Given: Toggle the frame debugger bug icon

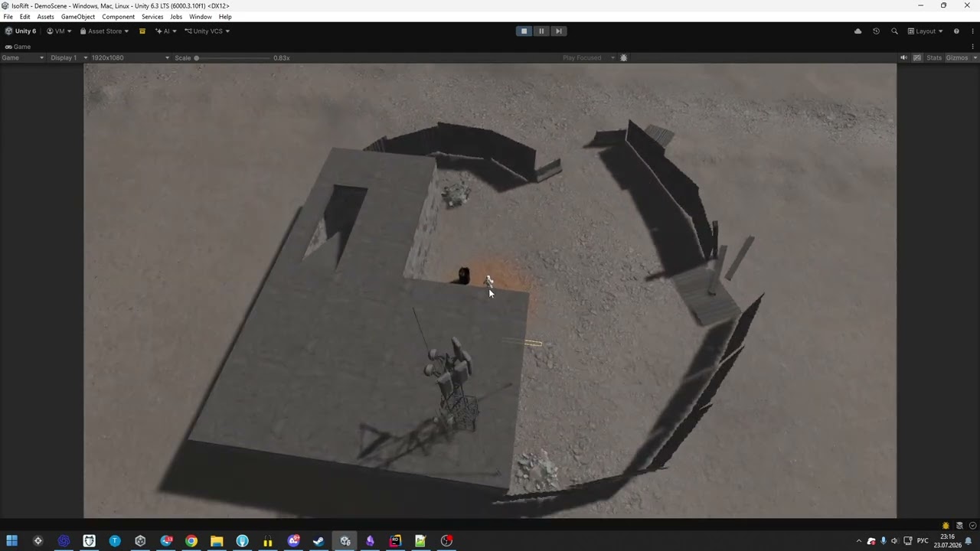Looking at the screenshot, I should pos(623,58).
